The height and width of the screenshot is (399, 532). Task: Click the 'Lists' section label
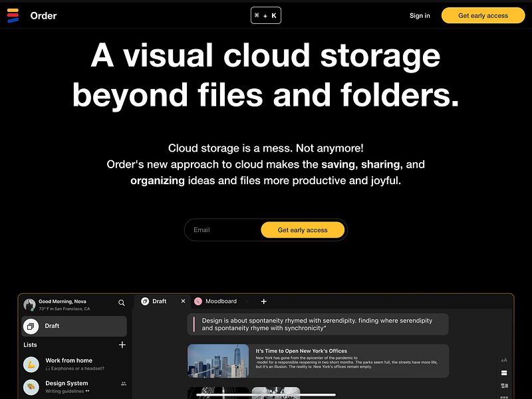(x=30, y=344)
